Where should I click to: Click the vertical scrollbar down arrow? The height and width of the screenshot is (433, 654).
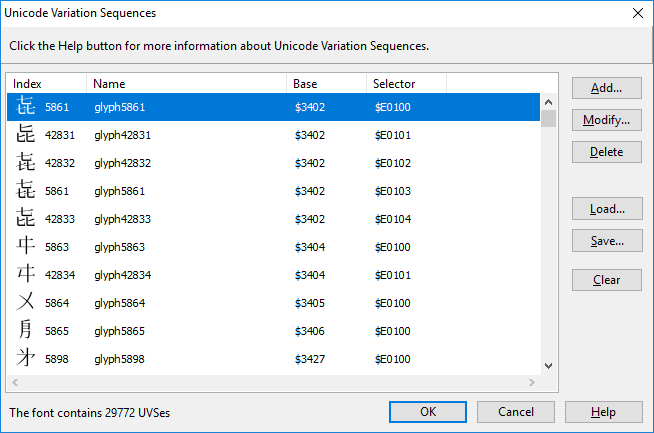pos(548,366)
